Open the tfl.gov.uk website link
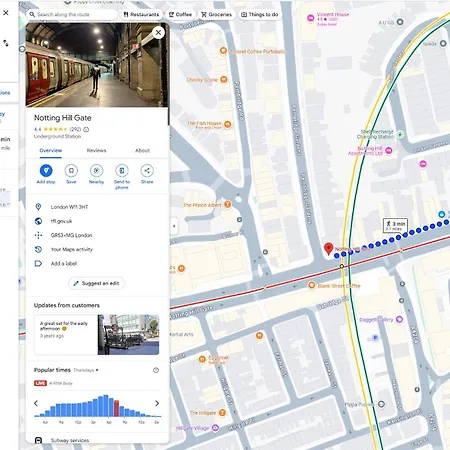 pyautogui.click(x=61, y=221)
